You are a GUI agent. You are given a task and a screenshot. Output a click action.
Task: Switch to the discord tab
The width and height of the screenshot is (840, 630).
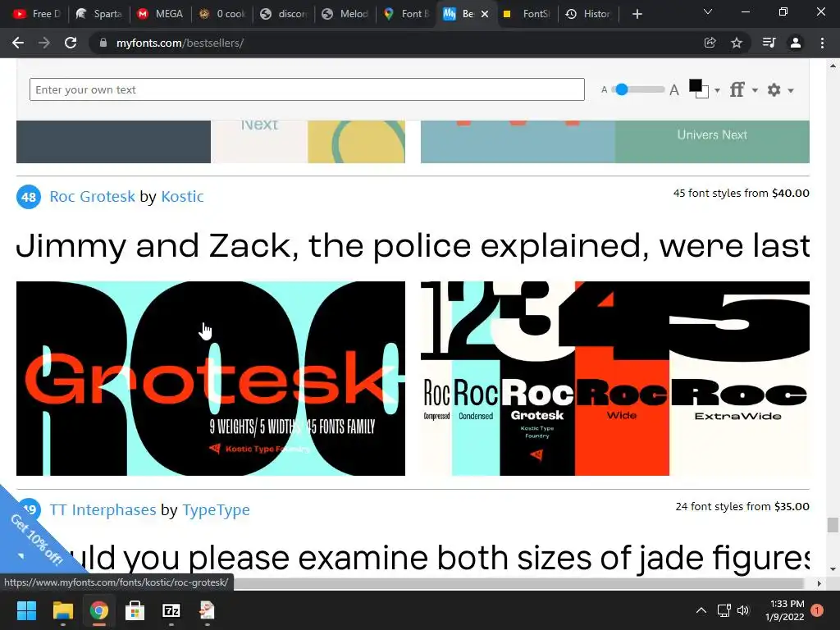pyautogui.click(x=284, y=15)
